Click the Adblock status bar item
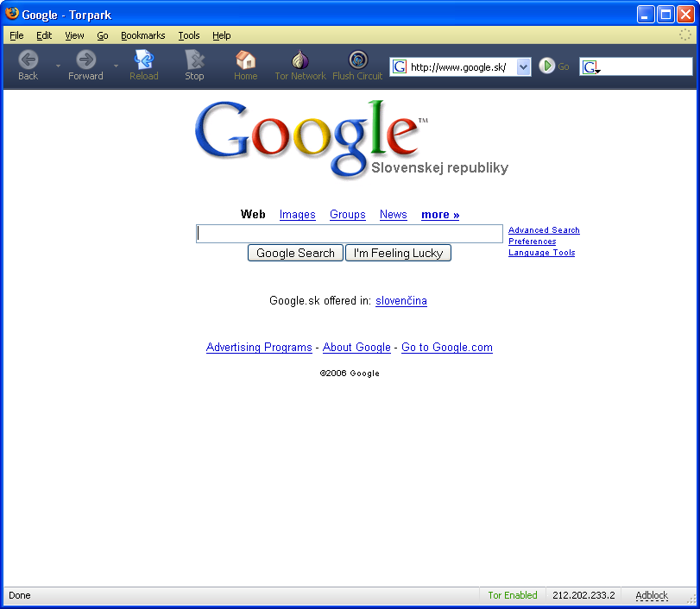Screen dimensions: 700x609 click(x=652, y=595)
